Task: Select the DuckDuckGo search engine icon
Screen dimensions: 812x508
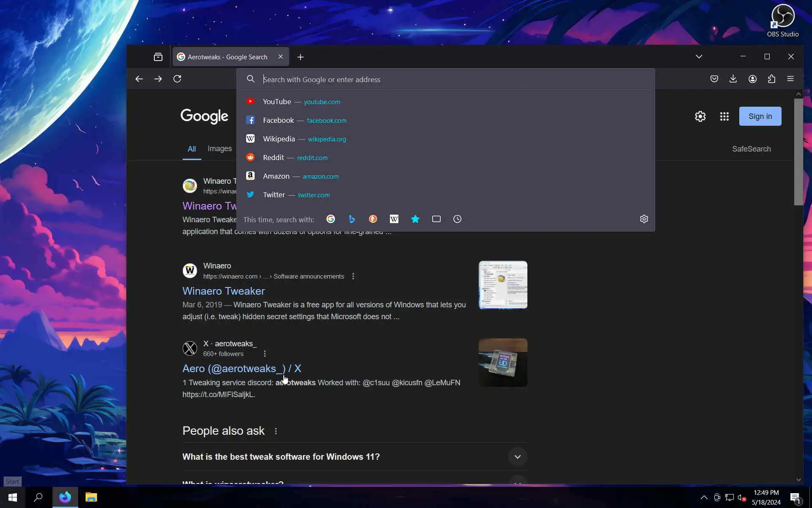Action: (x=373, y=219)
